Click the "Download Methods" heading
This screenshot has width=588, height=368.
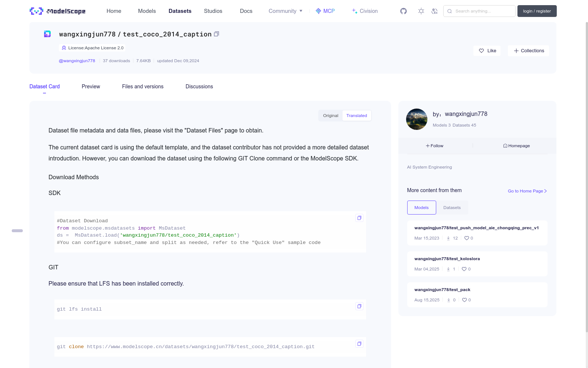[73, 177]
